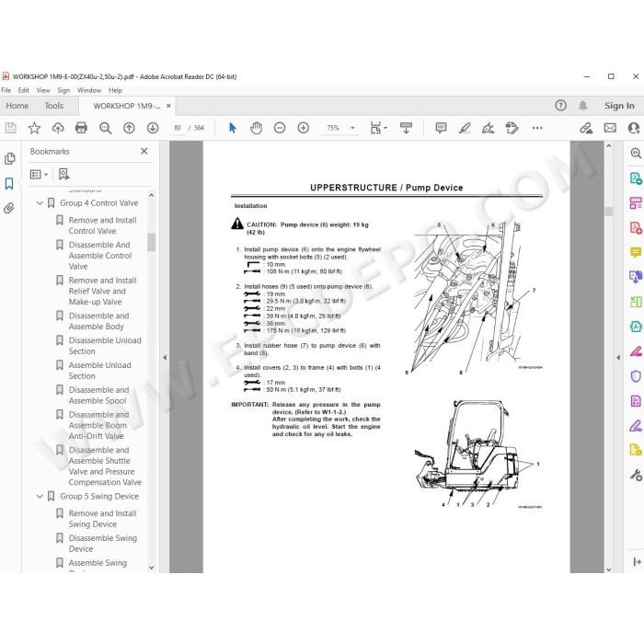Click the Find text magnifier icon
644x644 pixels.
point(105,128)
